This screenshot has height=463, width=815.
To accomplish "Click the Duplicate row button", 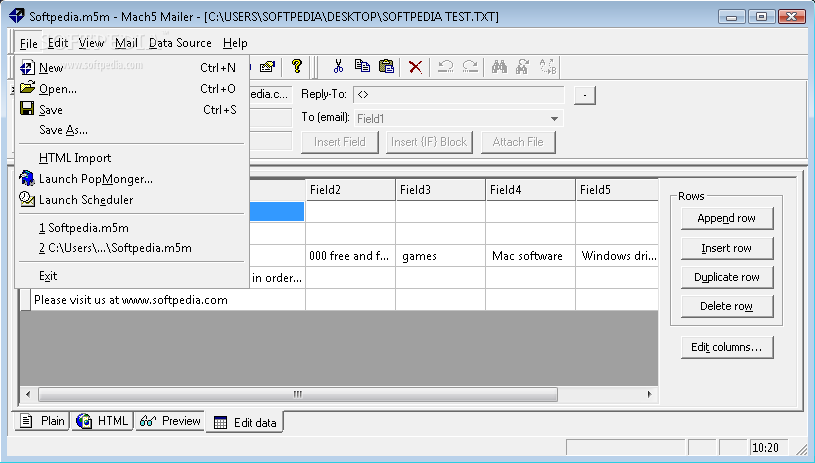I will click(727, 277).
